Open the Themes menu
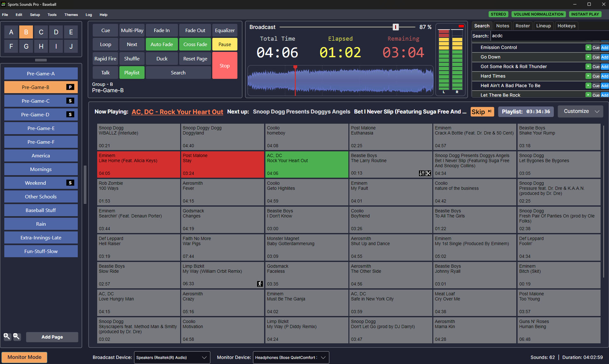Viewport: 609px width, 364px height. coord(71,15)
